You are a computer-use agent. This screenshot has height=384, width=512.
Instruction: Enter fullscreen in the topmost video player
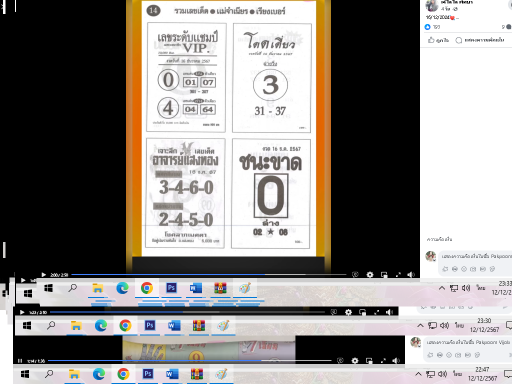(398, 275)
